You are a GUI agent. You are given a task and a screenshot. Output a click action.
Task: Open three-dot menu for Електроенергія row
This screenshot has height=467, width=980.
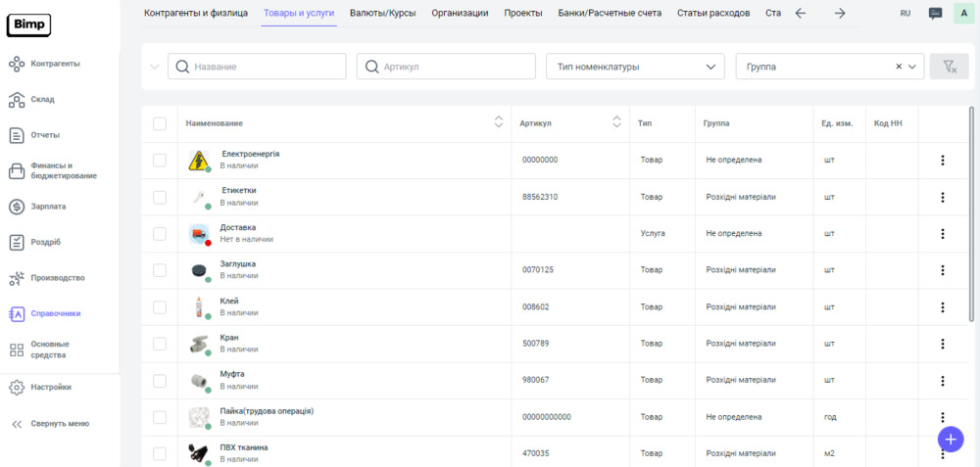(x=942, y=161)
